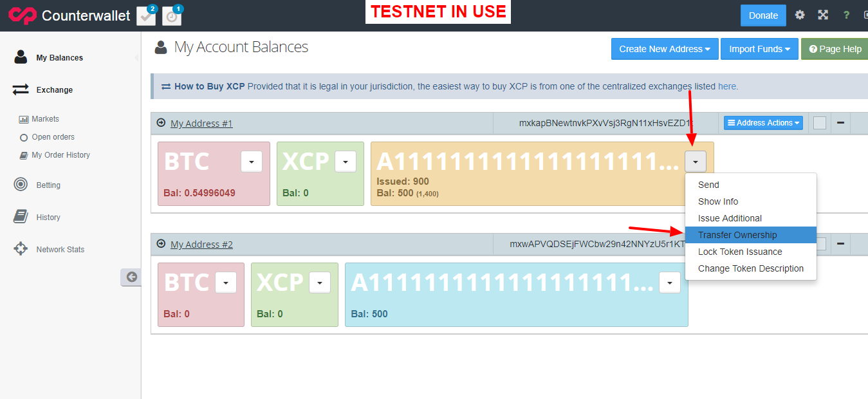Open settings gear icon in header
The image size is (868, 399).
pos(800,15)
